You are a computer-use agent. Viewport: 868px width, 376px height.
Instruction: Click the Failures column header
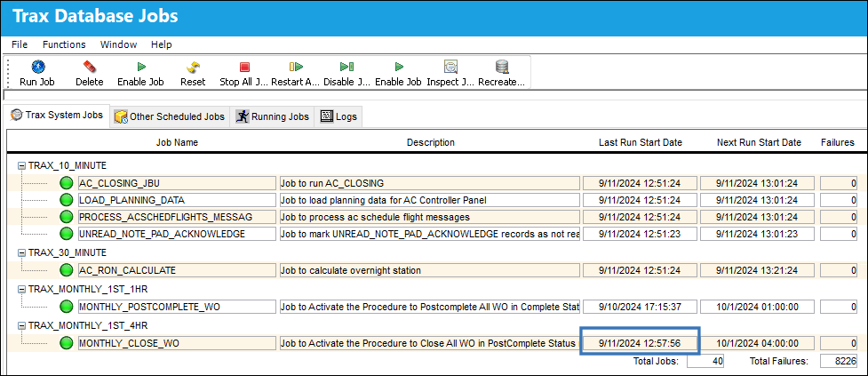pyautogui.click(x=838, y=142)
